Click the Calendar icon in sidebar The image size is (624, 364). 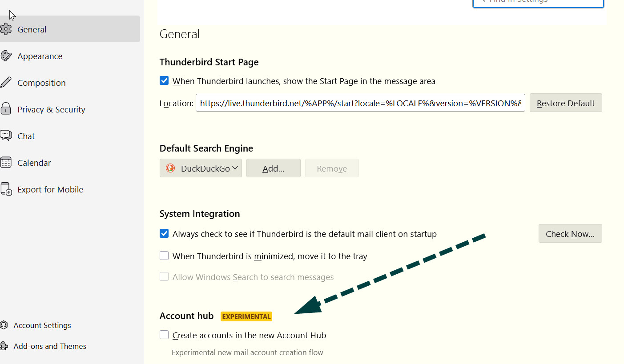click(6, 163)
